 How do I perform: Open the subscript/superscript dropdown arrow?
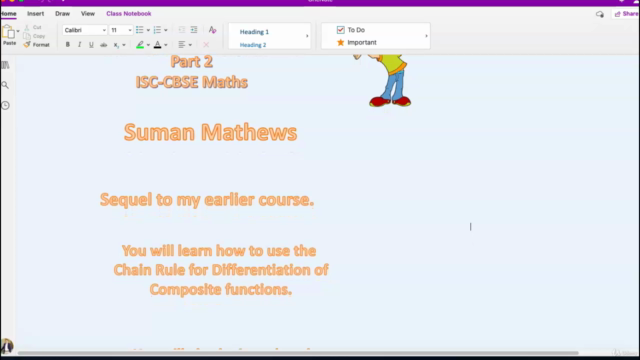pos(124,45)
